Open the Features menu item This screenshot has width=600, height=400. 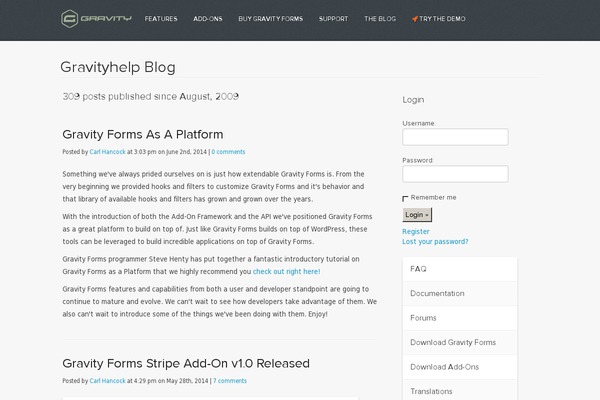point(161,19)
